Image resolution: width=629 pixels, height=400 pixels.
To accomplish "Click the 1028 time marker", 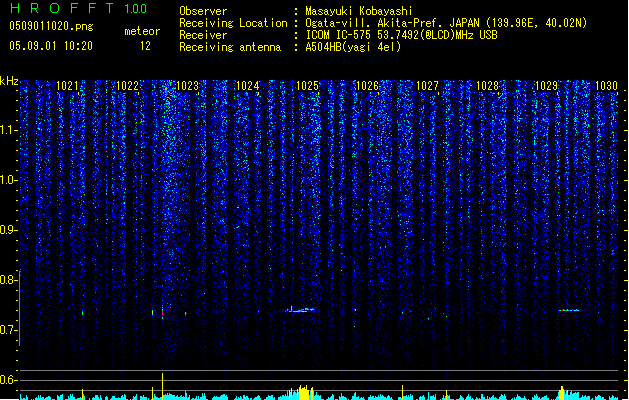I will tap(487, 86).
